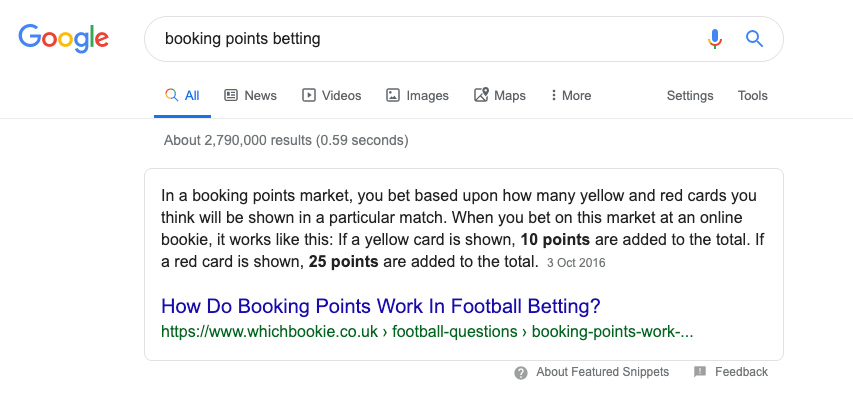
Task: Click the newspaper icon beside News
Action: 231,95
